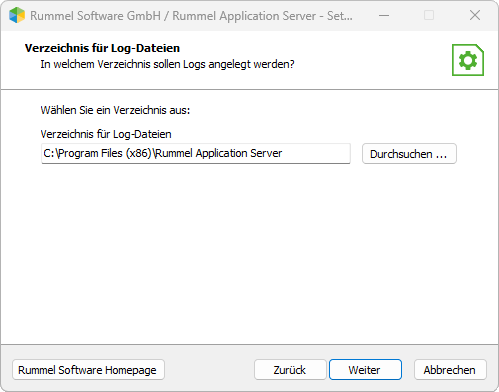The height and width of the screenshot is (392, 499).
Task: Click the field label 'Verzeichnis für Log-Dateien'
Action: [x=106, y=134]
